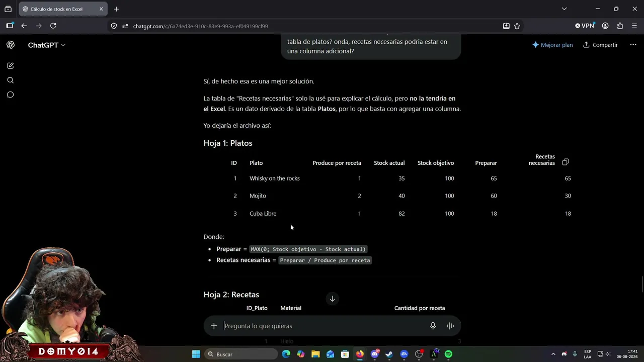This screenshot has width=644, height=362.
Task: Open File Explorer from the taskbar
Action: click(315, 354)
